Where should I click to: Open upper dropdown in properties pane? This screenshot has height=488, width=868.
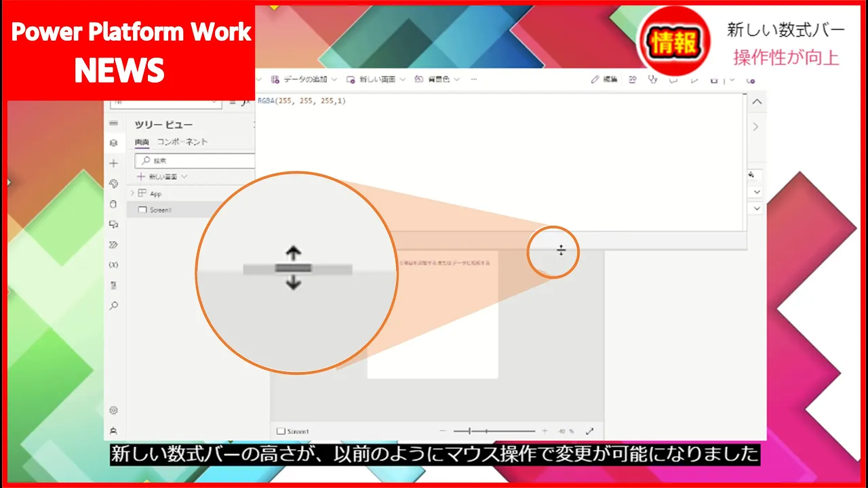click(757, 192)
